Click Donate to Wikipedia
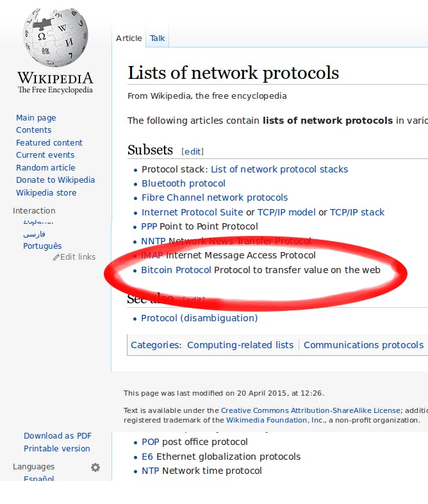Viewport: 428px width, 504px height. (56, 180)
